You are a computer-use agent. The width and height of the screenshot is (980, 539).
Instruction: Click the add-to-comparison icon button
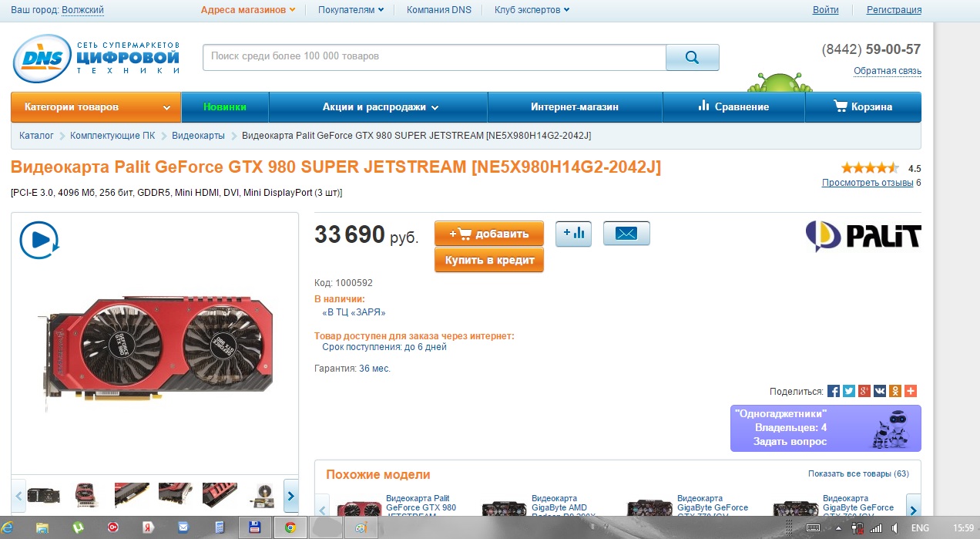click(x=573, y=234)
